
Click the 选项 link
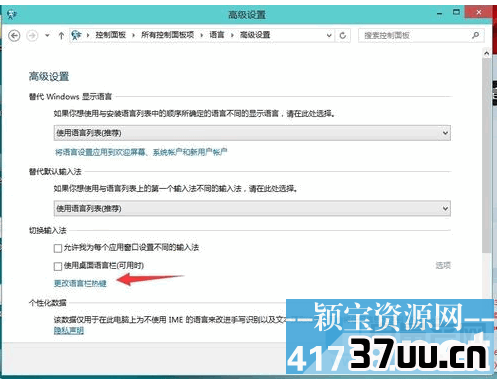(x=443, y=265)
